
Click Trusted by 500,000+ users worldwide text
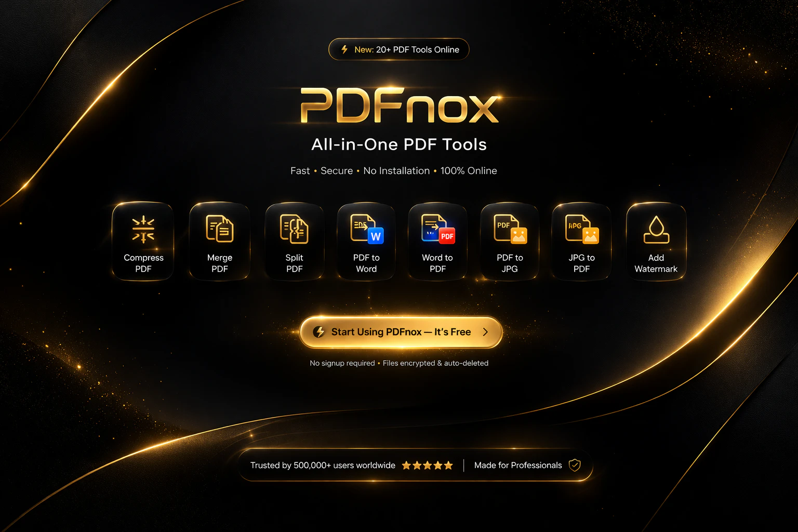click(x=322, y=465)
